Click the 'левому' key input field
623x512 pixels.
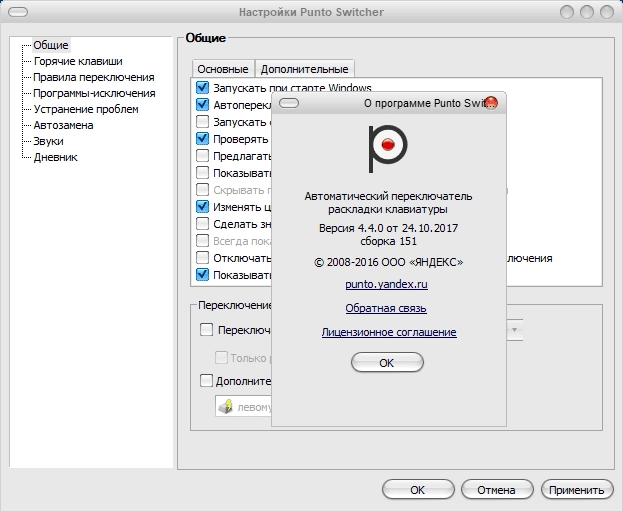(243, 406)
